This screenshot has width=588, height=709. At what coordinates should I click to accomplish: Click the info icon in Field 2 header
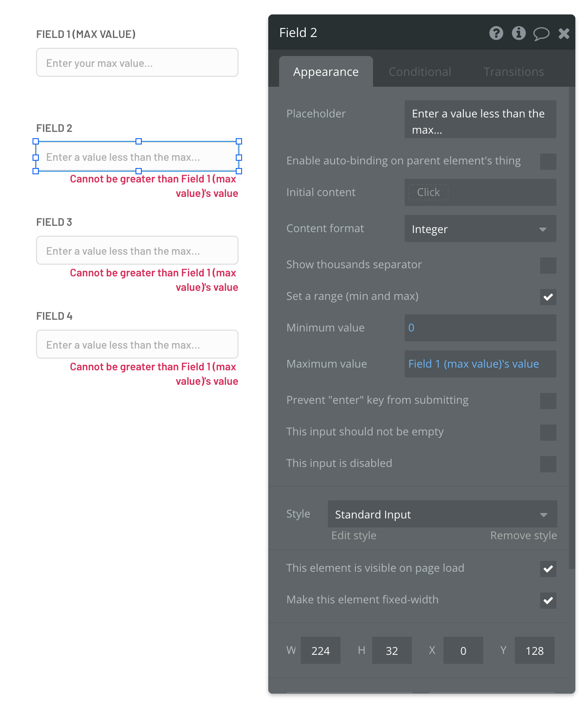(x=518, y=33)
